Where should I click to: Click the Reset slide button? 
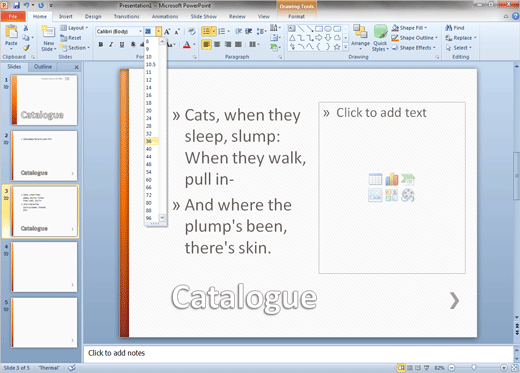[x=71, y=38]
